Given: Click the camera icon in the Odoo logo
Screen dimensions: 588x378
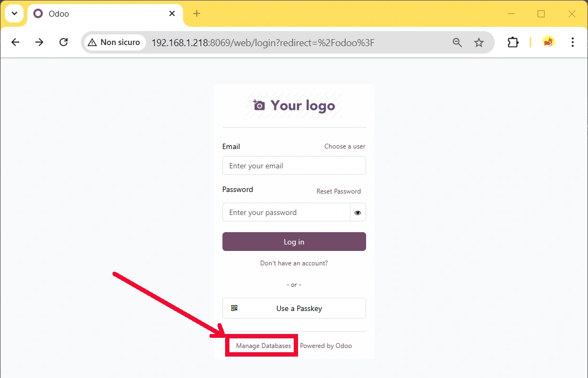Looking at the screenshot, I should coord(259,105).
